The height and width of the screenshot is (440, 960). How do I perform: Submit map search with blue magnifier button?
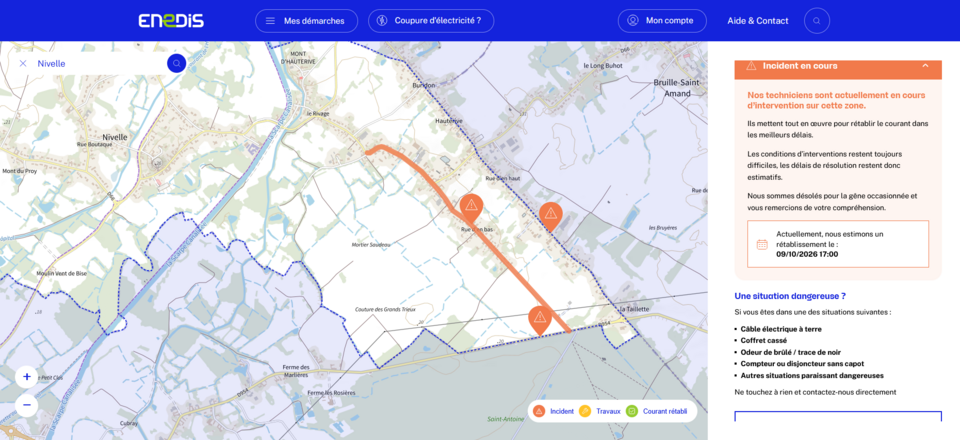click(176, 63)
